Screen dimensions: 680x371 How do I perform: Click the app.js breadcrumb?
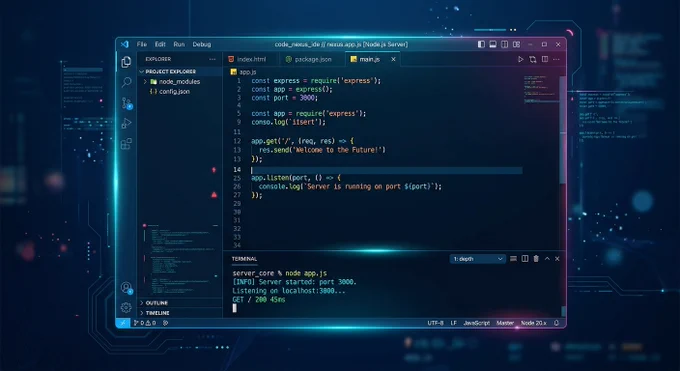[x=243, y=72]
